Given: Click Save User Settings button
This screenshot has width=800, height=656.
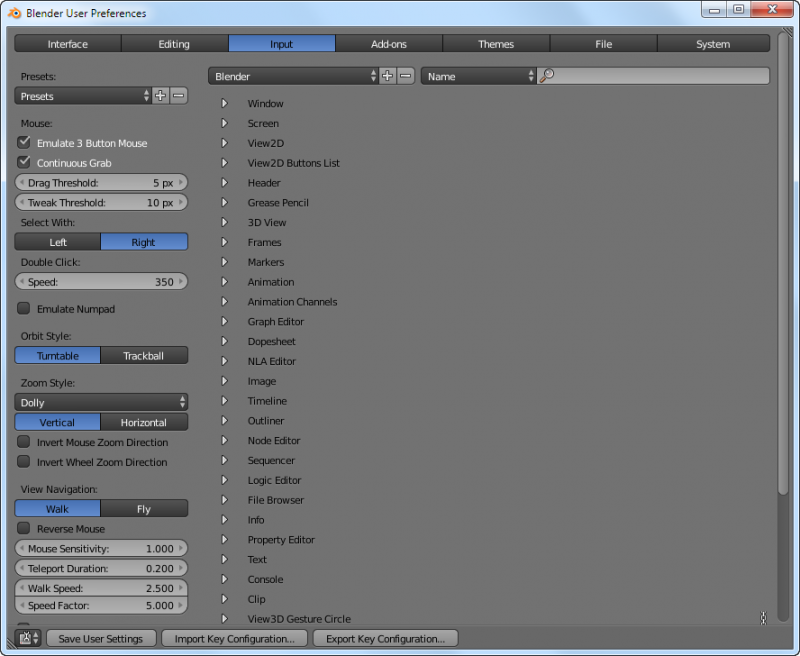Looking at the screenshot, I should point(101,638).
